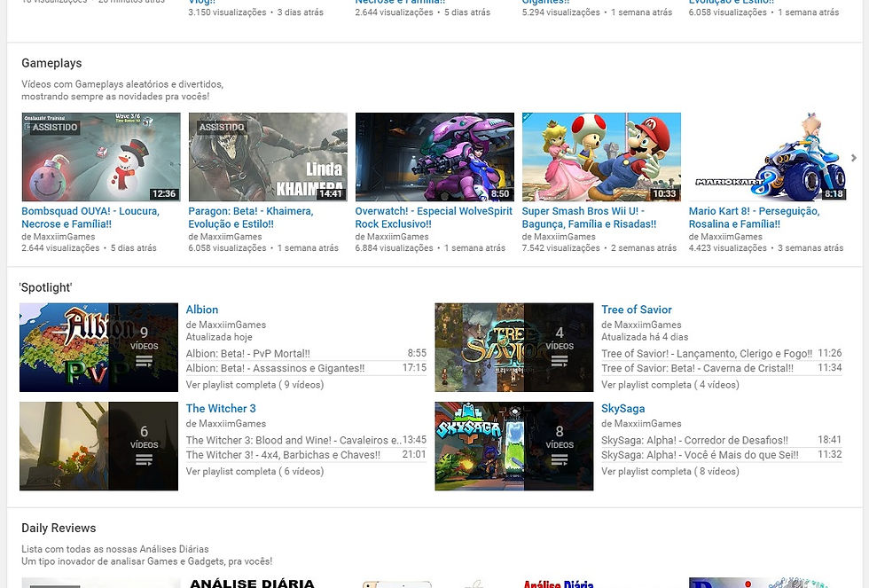The image size is (869, 588).
Task: Open the 'Spotlight' section heading
Action: click(45, 287)
